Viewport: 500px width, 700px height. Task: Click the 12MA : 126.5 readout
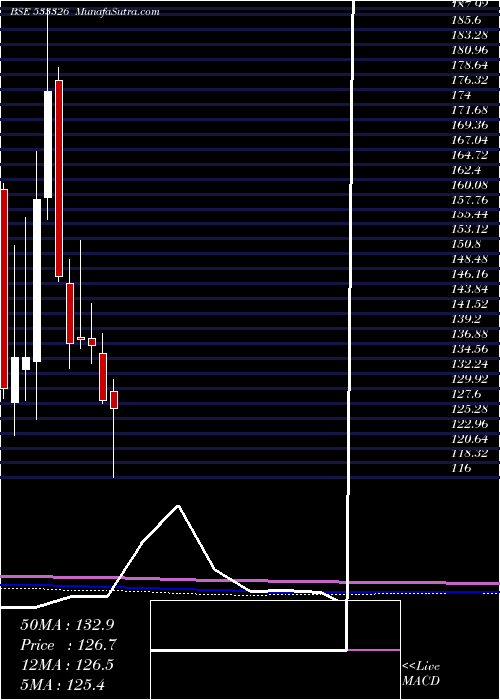pyautogui.click(x=67, y=665)
